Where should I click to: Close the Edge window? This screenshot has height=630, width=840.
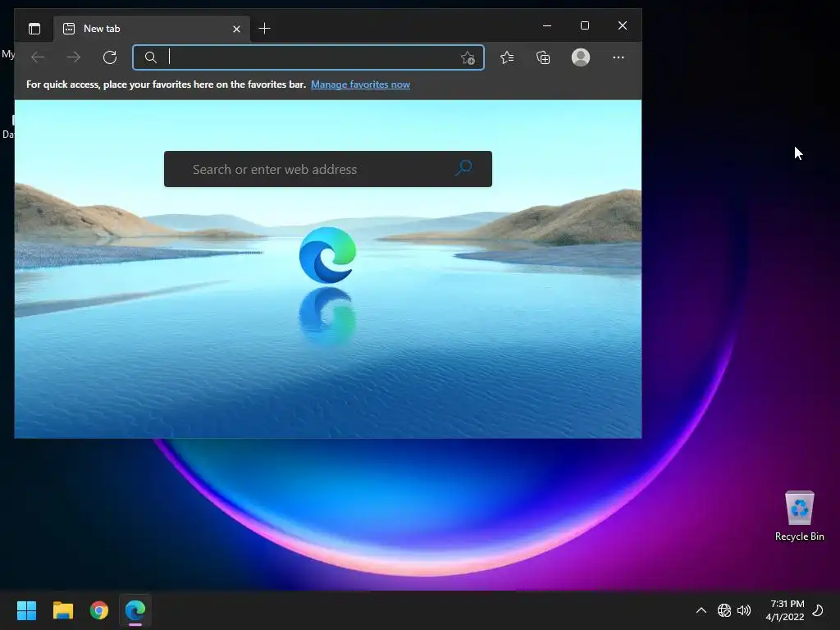pos(622,25)
